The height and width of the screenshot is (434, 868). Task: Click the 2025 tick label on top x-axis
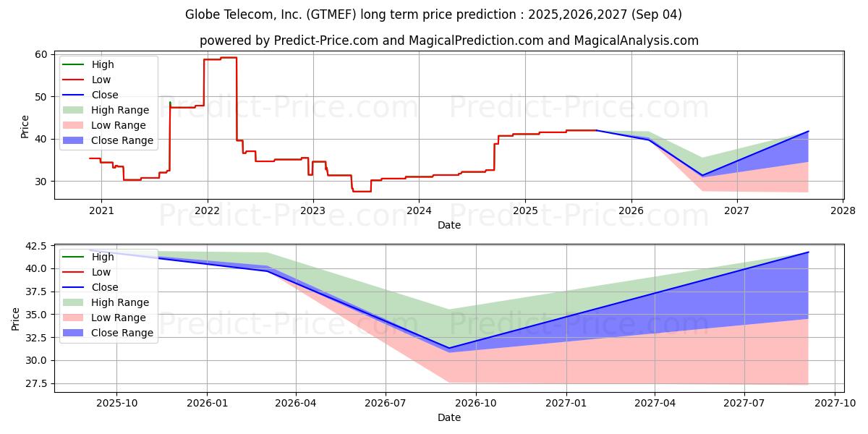point(525,211)
